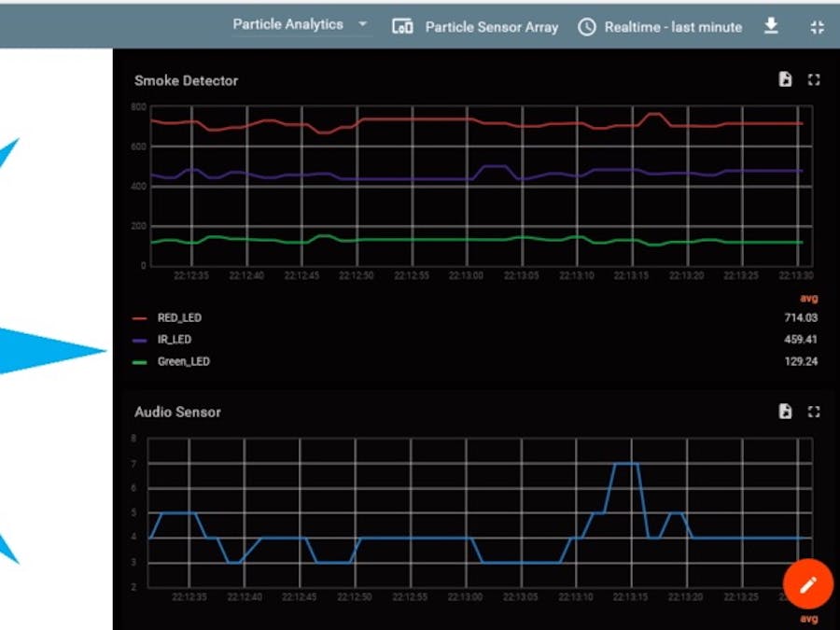840x630 pixels.
Task: Export Smoke Detector widget data icon
Action: (785, 80)
